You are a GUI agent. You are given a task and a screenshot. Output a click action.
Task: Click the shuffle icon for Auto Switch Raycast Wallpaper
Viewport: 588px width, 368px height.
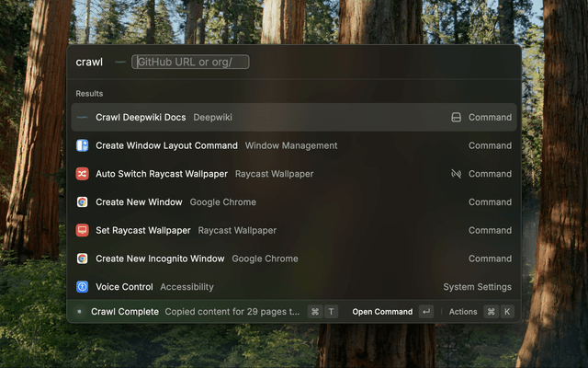click(x=82, y=174)
